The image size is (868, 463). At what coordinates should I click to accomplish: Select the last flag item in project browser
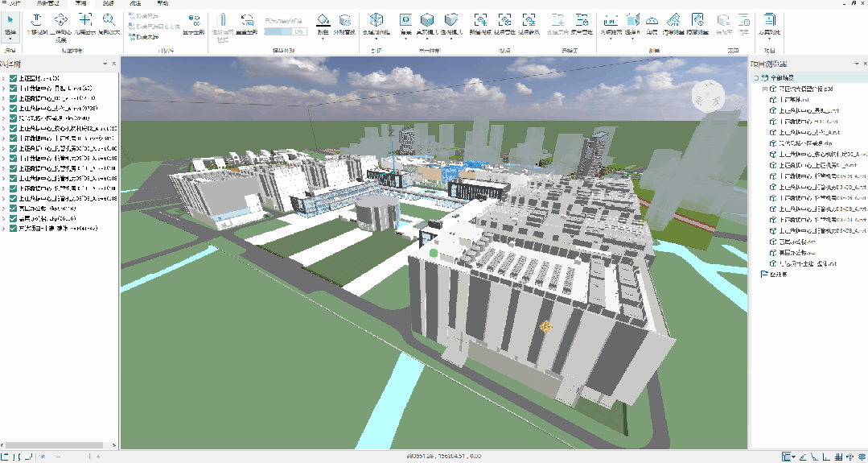(x=775, y=275)
